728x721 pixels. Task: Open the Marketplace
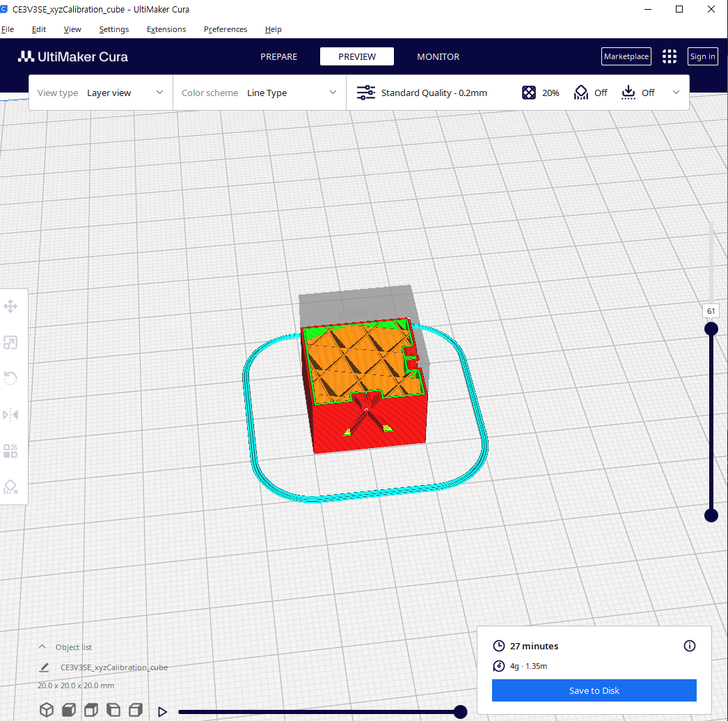point(626,56)
